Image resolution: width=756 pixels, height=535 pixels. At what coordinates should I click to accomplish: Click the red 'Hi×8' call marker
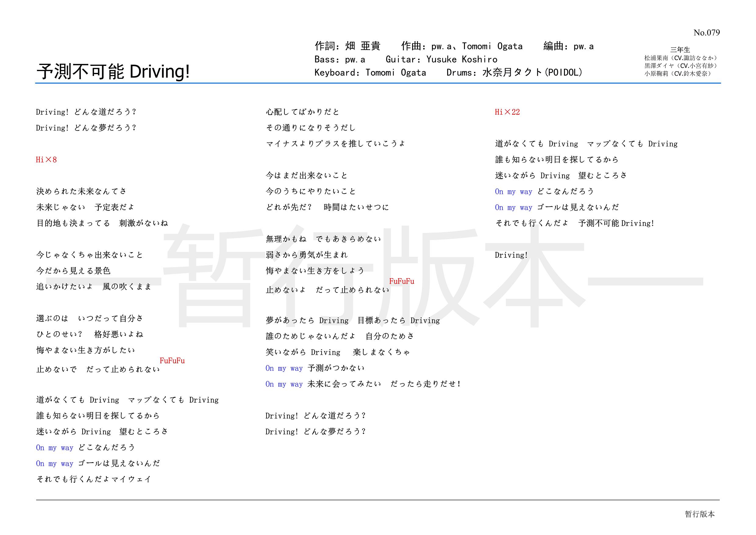pos(46,160)
